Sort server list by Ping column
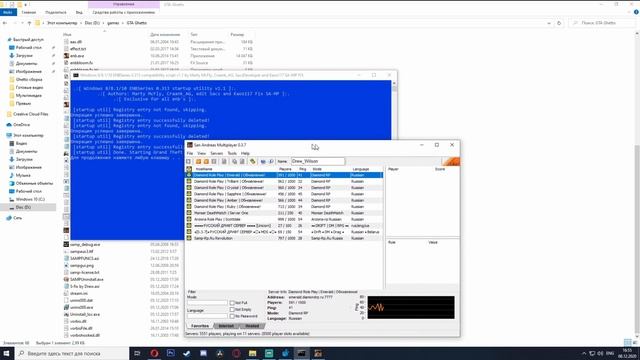The image size is (640, 360). tap(303, 169)
